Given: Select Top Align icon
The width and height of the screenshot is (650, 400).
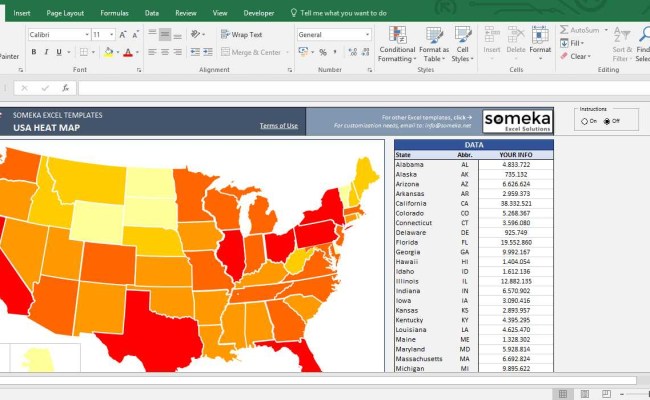Looking at the screenshot, I should tap(152, 34).
